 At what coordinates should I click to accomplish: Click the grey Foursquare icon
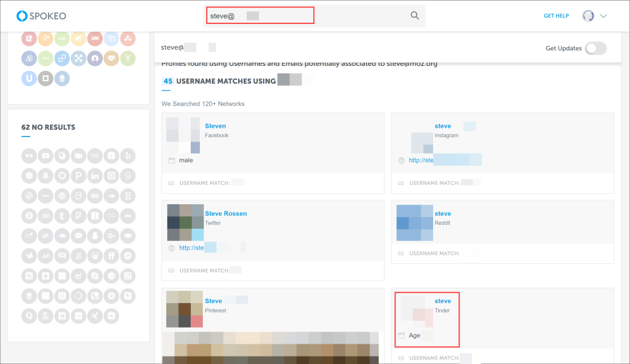tap(78, 216)
